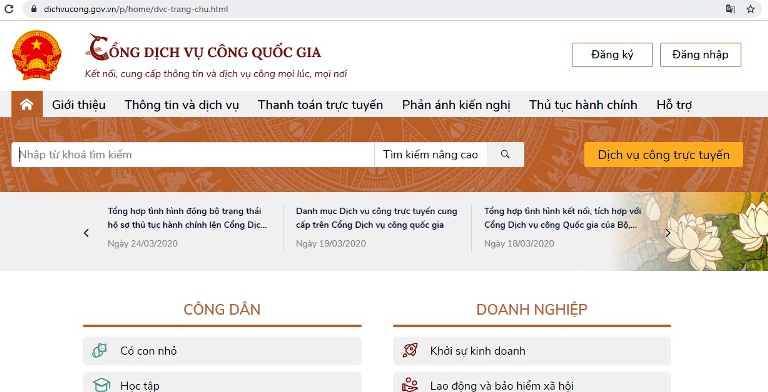The image size is (768, 392).
Task: Click the national emblem logo
Action: (x=37, y=55)
